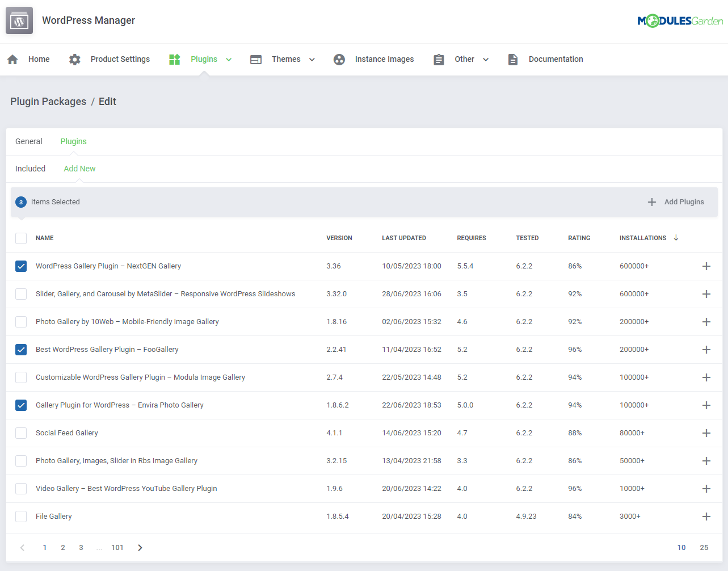The width and height of the screenshot is (728, 571).
Task: Go to page 1
Action: pos(45,548)
